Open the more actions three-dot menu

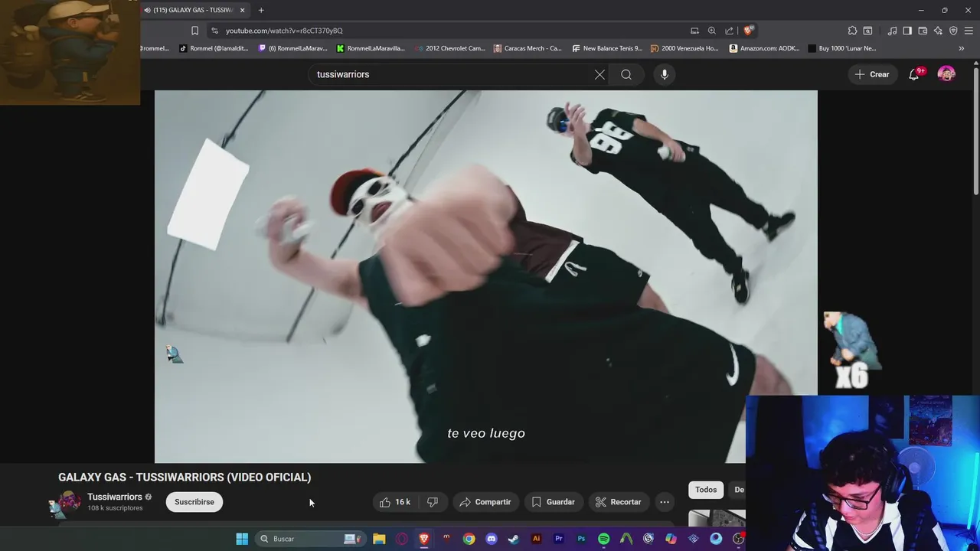pyautogui.click(x=665, y=502)
